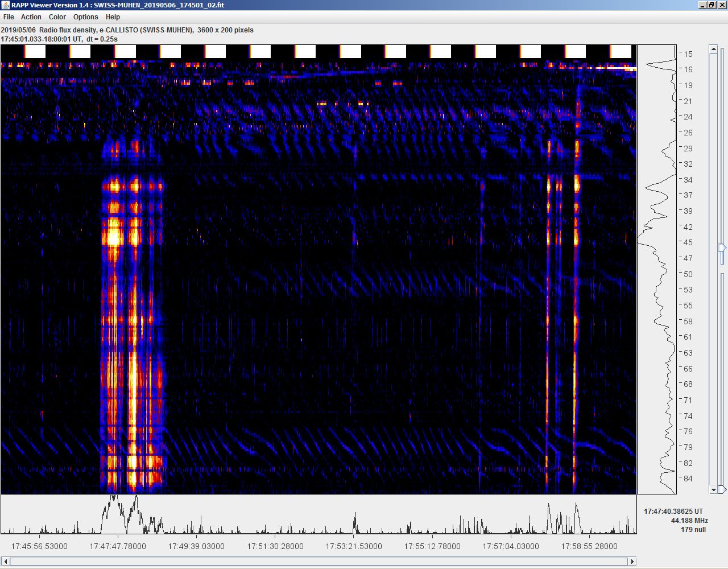Click the horizontal scrollbar right arrow
Image resolution: width=728 pixels, height=569 pixels.
coord(632,561)
